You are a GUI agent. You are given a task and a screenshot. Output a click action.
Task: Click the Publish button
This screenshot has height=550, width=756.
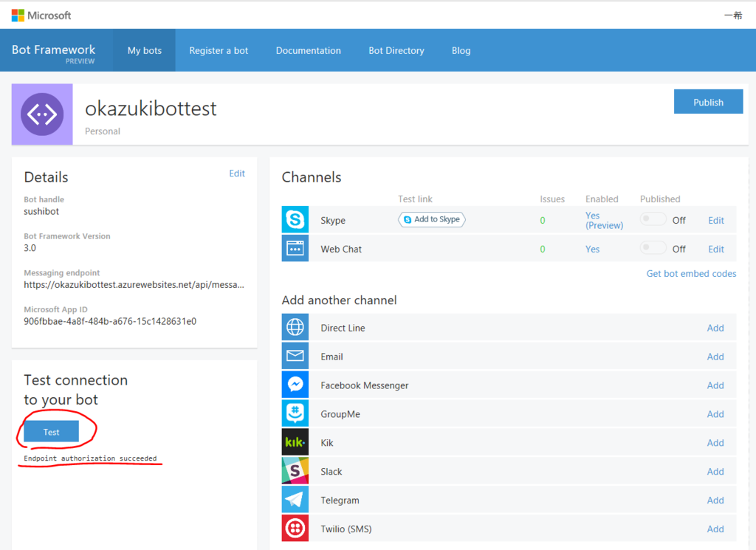click(x=708, y=102)
